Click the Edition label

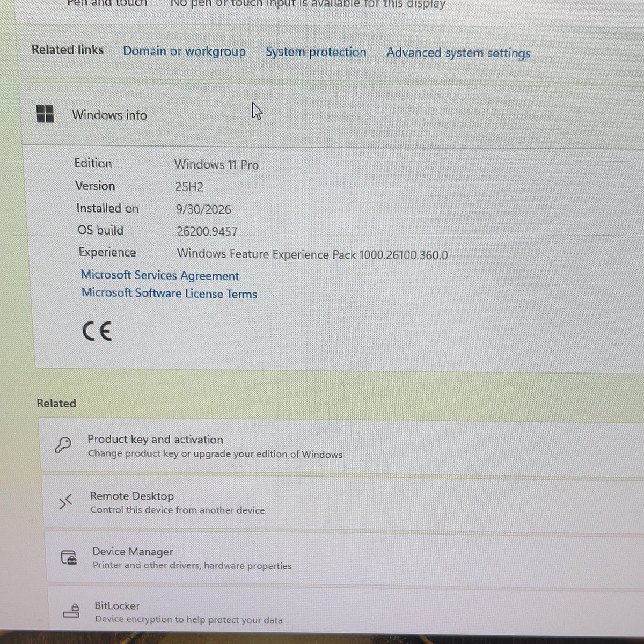coord(93,163)
